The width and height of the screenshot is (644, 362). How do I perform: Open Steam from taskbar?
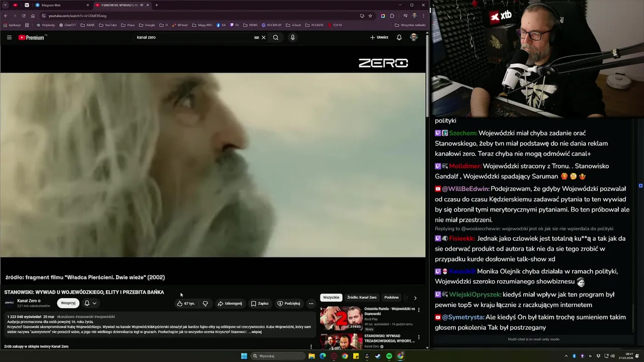378,356
